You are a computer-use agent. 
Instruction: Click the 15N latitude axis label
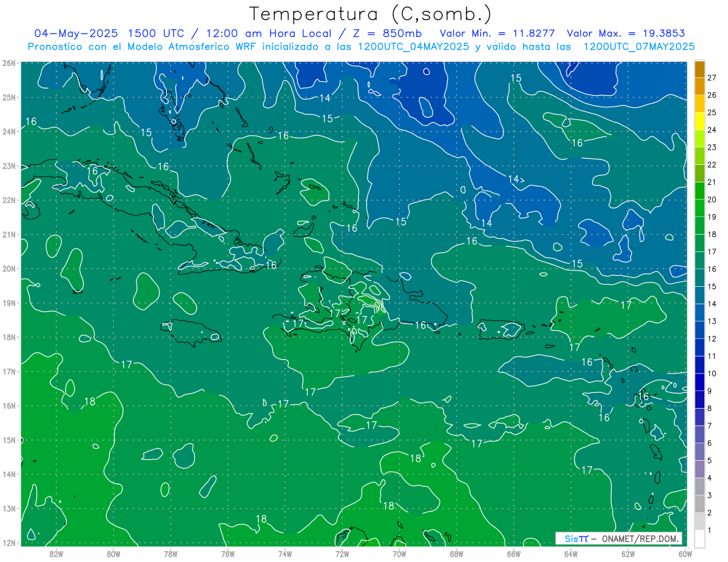9,440
